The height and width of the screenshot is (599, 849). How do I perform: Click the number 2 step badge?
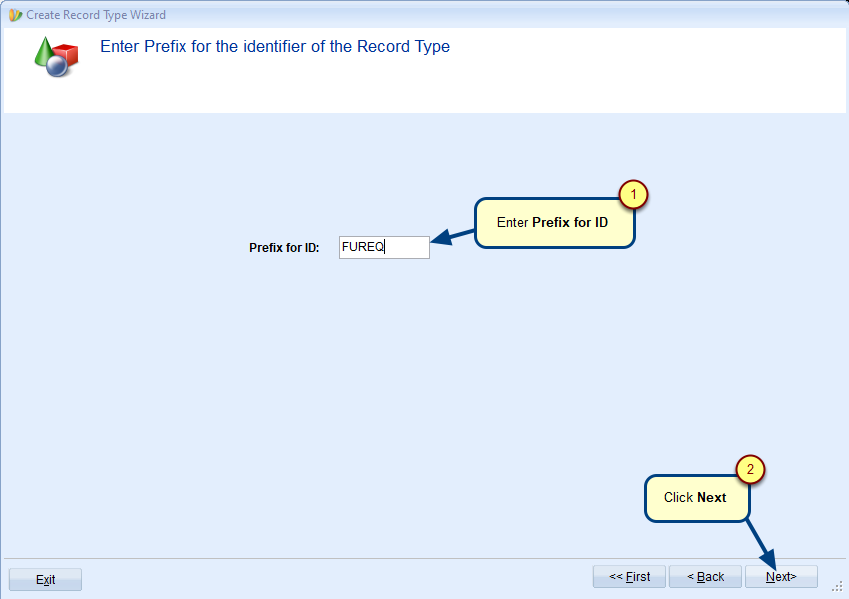tap(751, 470)
